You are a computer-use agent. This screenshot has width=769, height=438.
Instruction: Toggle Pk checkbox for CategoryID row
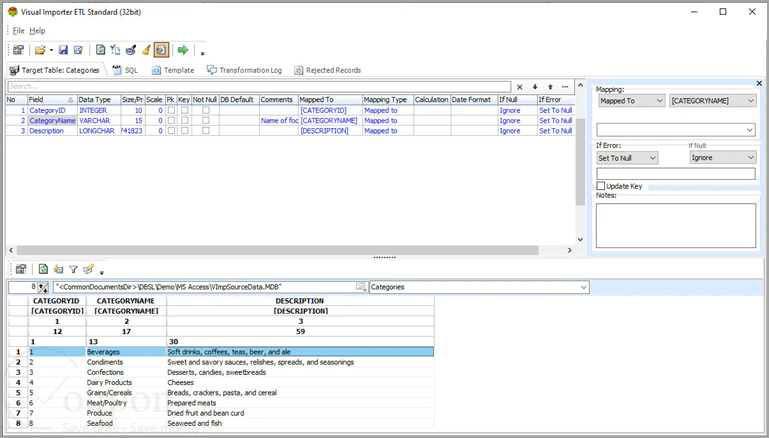tap(171, 110)
